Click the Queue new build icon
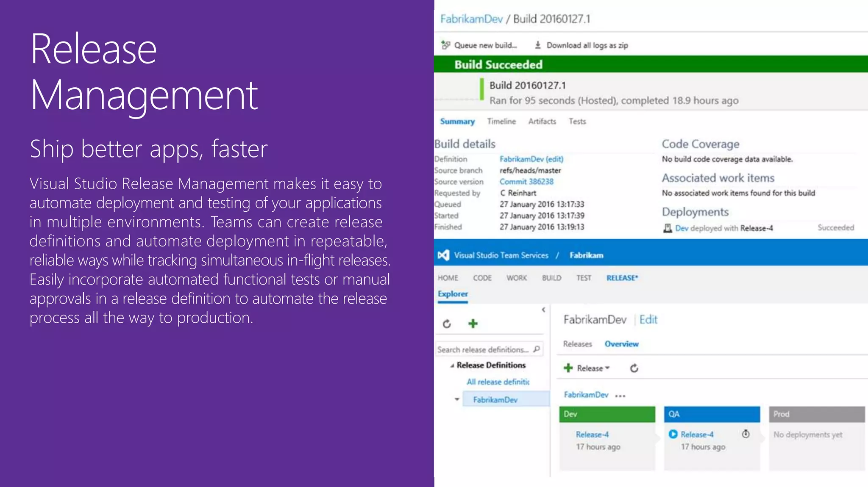Viewport: 868px width, 487px height. [445, 45]
